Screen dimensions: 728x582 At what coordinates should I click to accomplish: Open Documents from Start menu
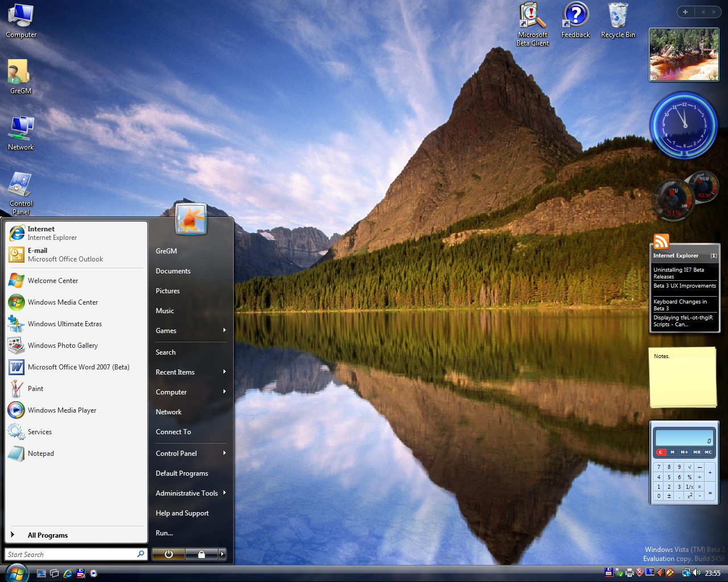173,271
